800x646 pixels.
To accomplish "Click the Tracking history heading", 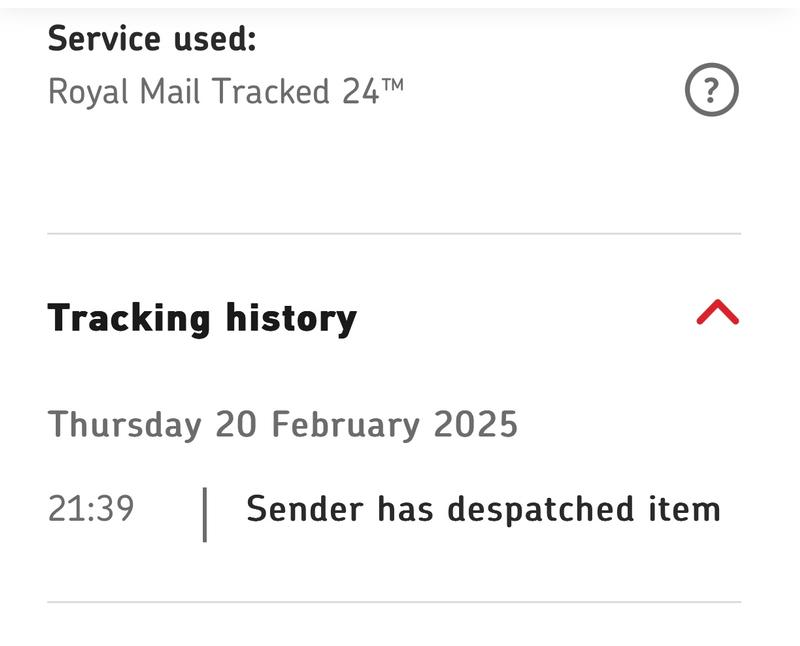I will 202,318.
